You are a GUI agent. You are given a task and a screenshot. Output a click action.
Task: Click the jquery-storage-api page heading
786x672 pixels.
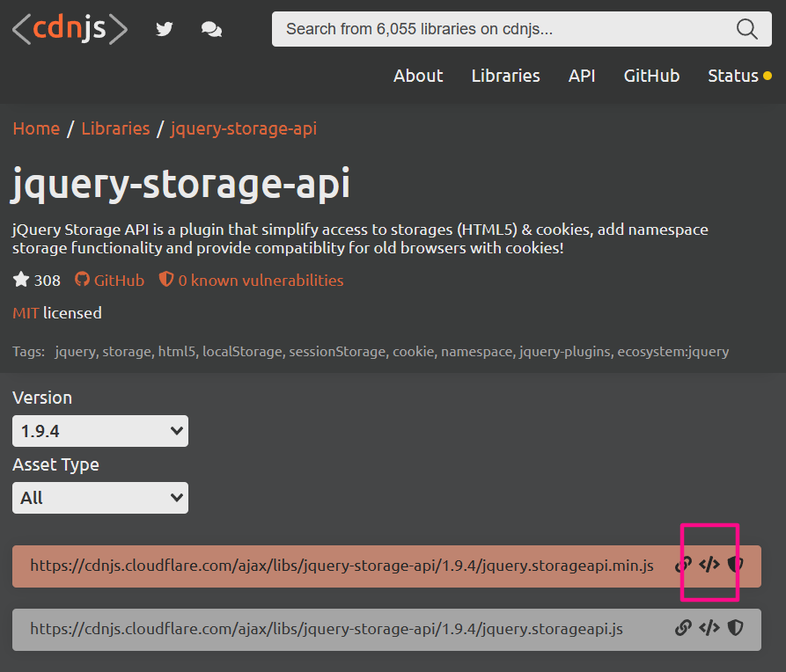click(180, 185)
